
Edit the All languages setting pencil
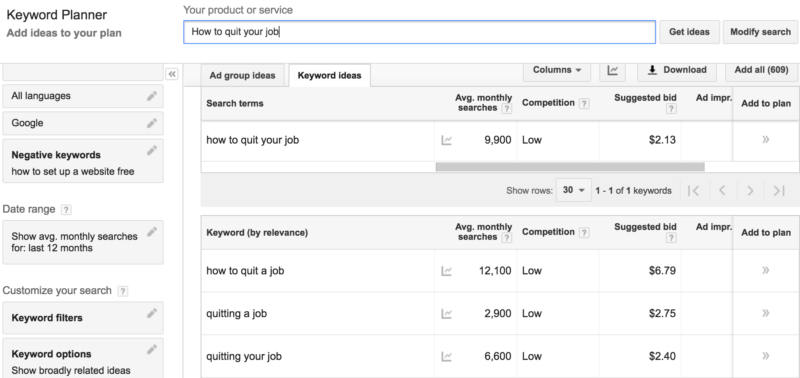[152, 96]
